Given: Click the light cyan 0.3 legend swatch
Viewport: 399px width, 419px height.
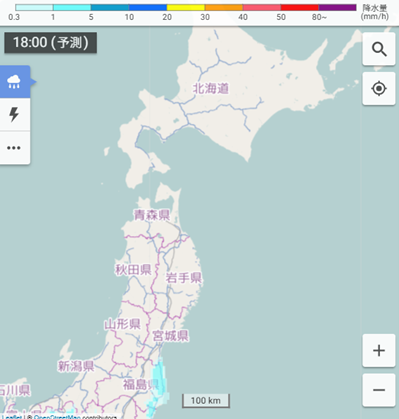Looking at the screenshot, I should click(34, 7).
